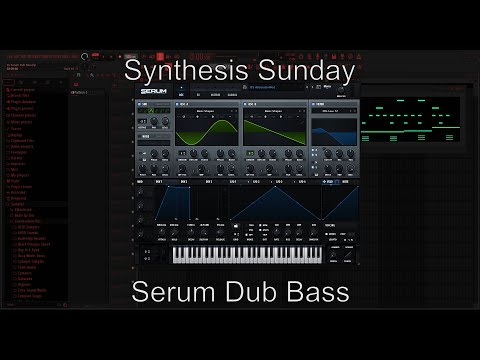The height and width of the screenshot is (360, 480).
Task: Expand Clipboard files in FL browser
Action: tap(20, 141)
